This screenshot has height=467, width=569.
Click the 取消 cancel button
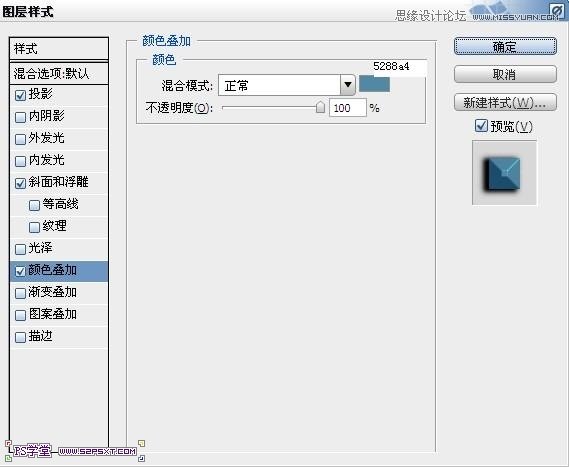coord(505,74)
